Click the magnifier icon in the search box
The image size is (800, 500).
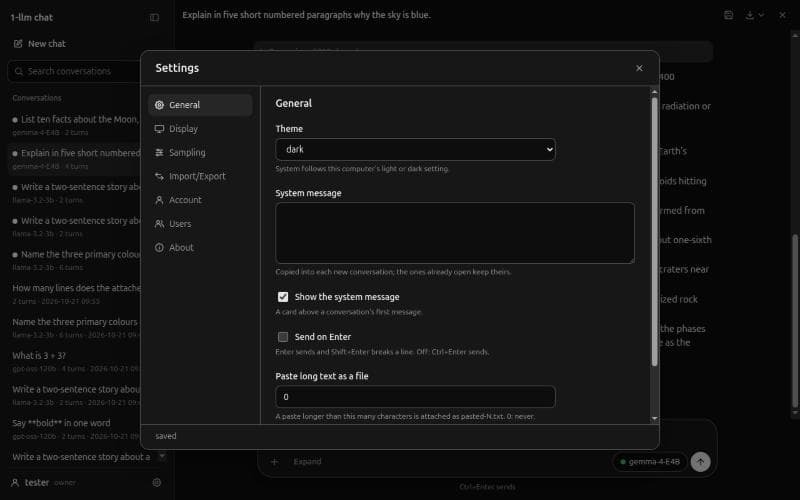point(19,71)
